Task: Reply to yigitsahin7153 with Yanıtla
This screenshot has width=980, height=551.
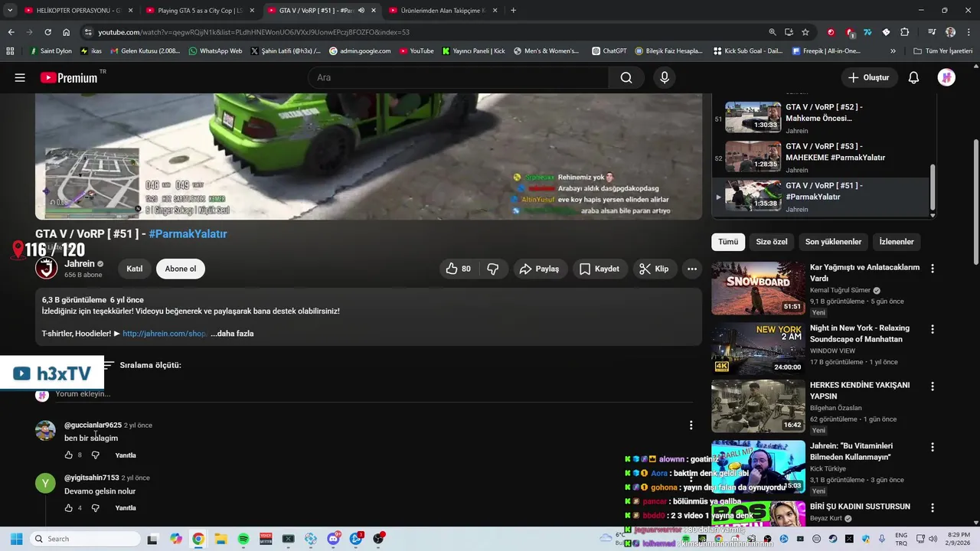Action: click(x=126, y=508)
